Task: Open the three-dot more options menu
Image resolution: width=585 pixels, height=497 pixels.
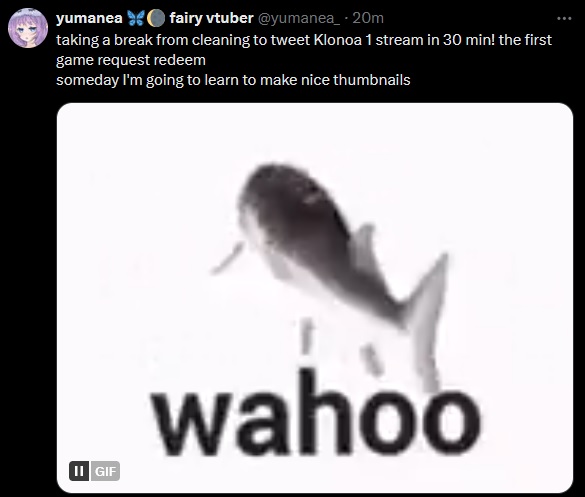Action: (564, 18)
